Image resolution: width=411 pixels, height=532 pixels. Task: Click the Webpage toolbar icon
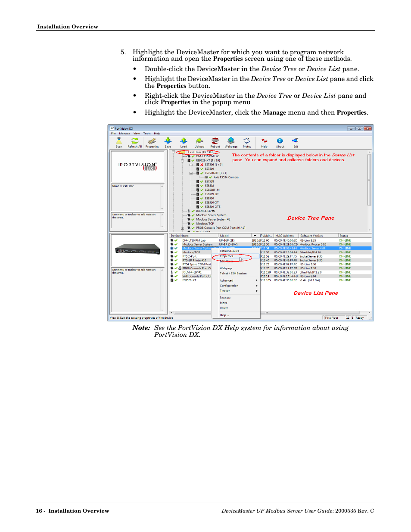click(x=231, y=143)
